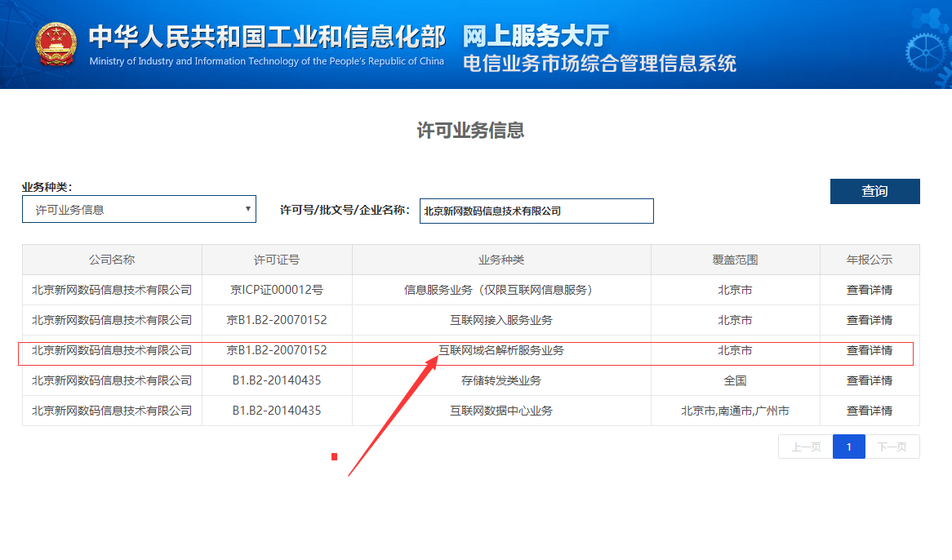Select company name in 京ICP证000012号 row
The height and width of the screenshot is (560, 952).
pyautogui.click(x=112, y=290)
